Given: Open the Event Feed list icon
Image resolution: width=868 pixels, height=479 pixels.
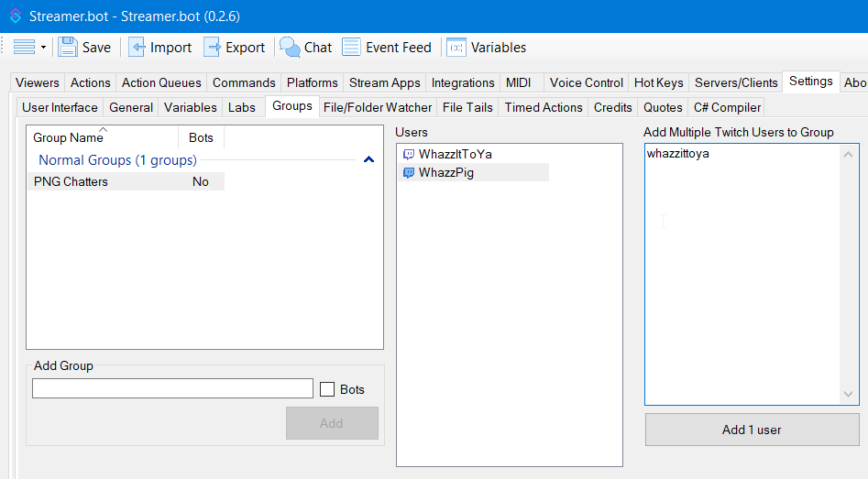Looking at the screenshot, I should 352,47.
